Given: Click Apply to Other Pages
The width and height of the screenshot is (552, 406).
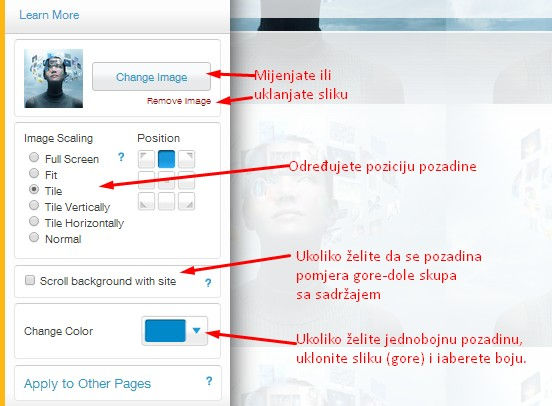Looking at the screenshot, I should point(87,383).
